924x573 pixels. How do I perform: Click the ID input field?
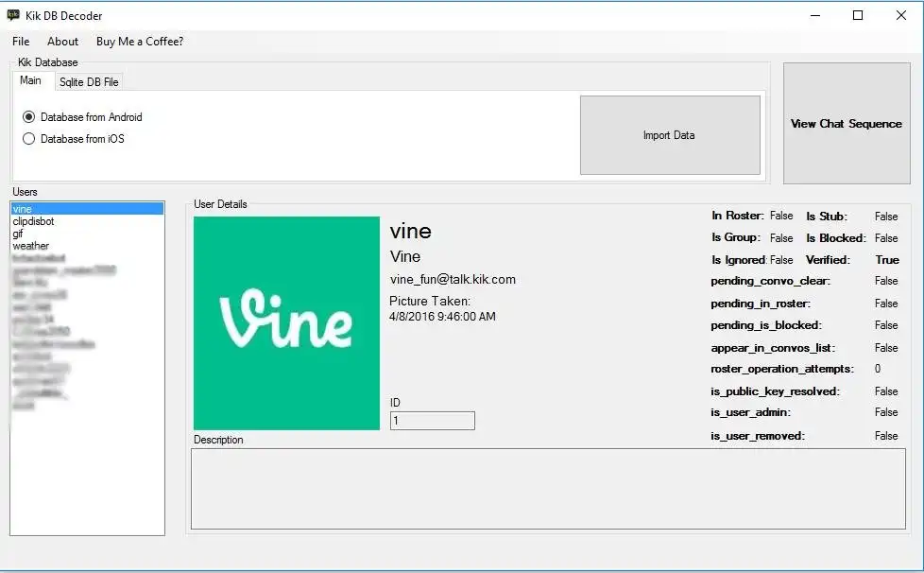click(x=432, y=421)
